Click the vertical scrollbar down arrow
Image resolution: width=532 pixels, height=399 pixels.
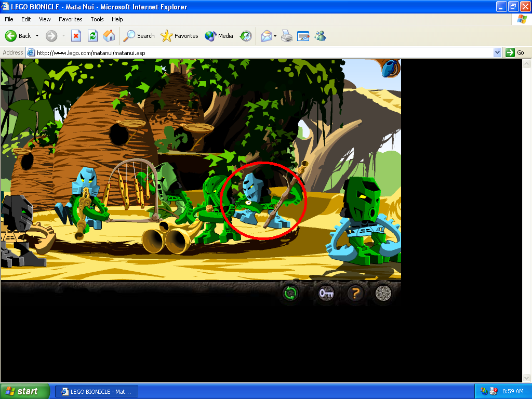tap(526, 378)
